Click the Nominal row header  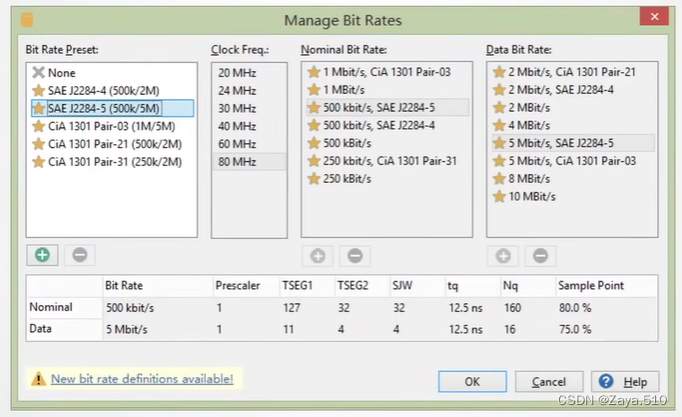click(x=64, y=307)
